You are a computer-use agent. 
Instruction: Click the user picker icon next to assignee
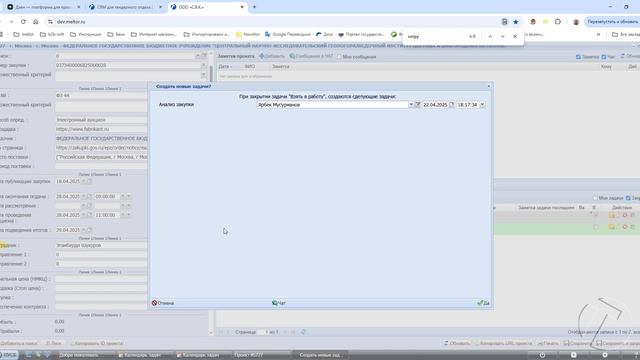point(418,105)
